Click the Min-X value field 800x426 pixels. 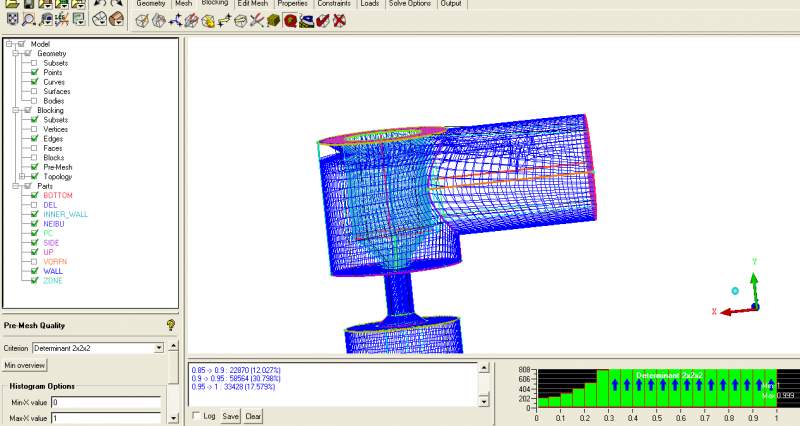point(106,403)
